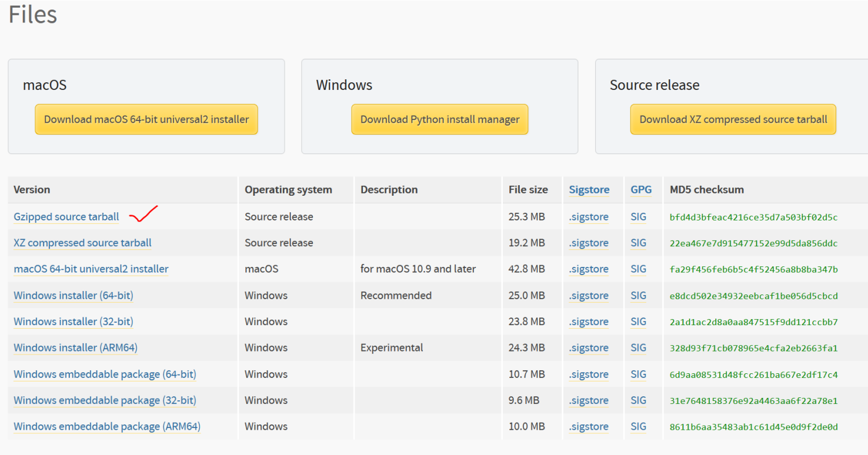Screen dimensions: 868x455
Task: Select checksum fa29f456feb6b5c4f52456a8b8ba347b
Action: [754, 270]
